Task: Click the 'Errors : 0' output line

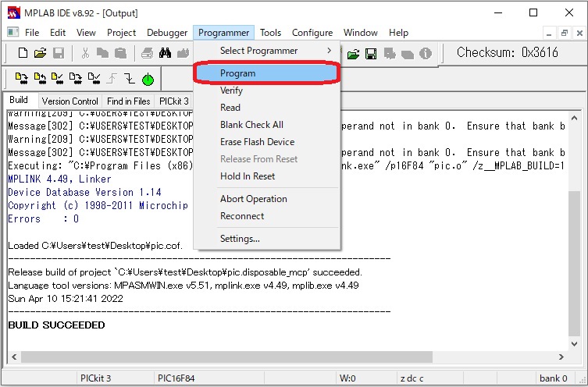Action: point(43,218)
